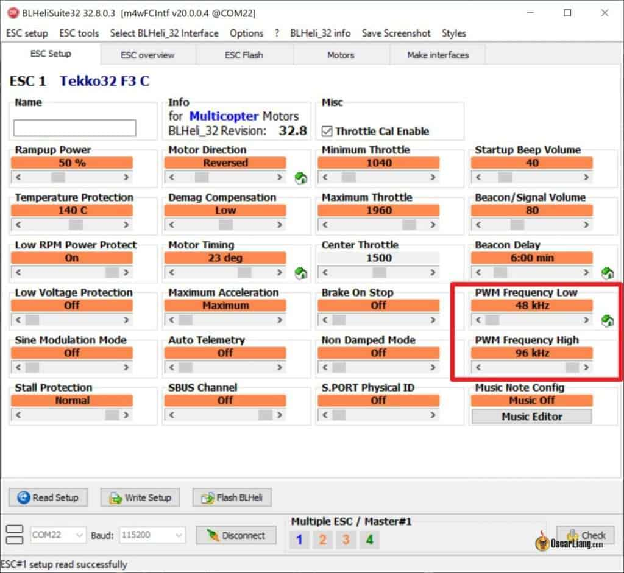Select ESC number 4 button
Image resolution: width=624 pixels, height=573 pixels.
pos(369,540)
